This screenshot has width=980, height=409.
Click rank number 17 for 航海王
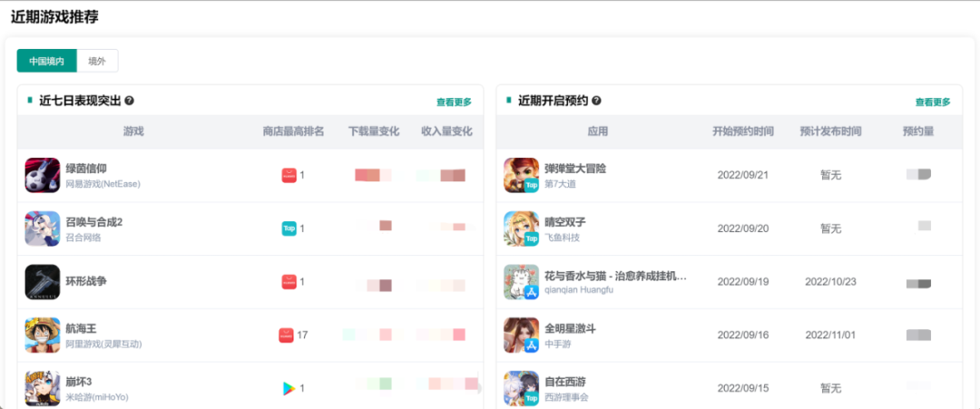302,336
